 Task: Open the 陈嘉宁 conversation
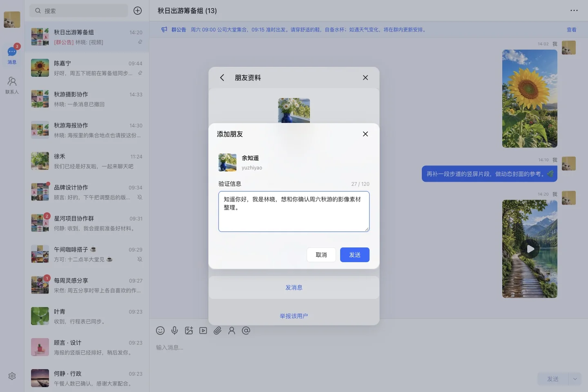[x=87, y=68]
